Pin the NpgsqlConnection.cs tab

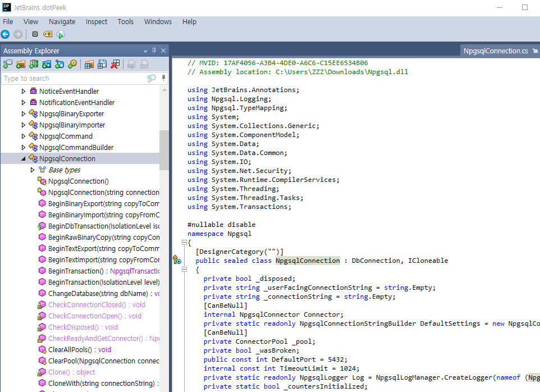[535, 51]
